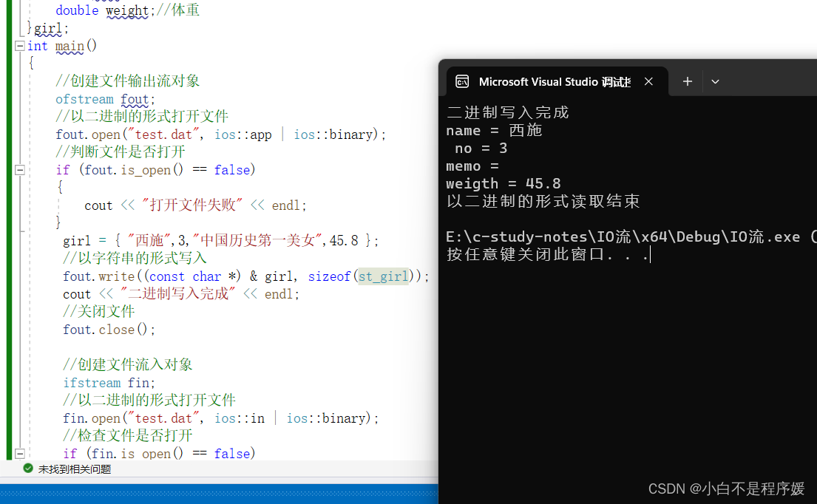The width and height of the screenshot is (817, 504).
Task: Click the 'fout.write' call in the editor
Action: (99, 276)
